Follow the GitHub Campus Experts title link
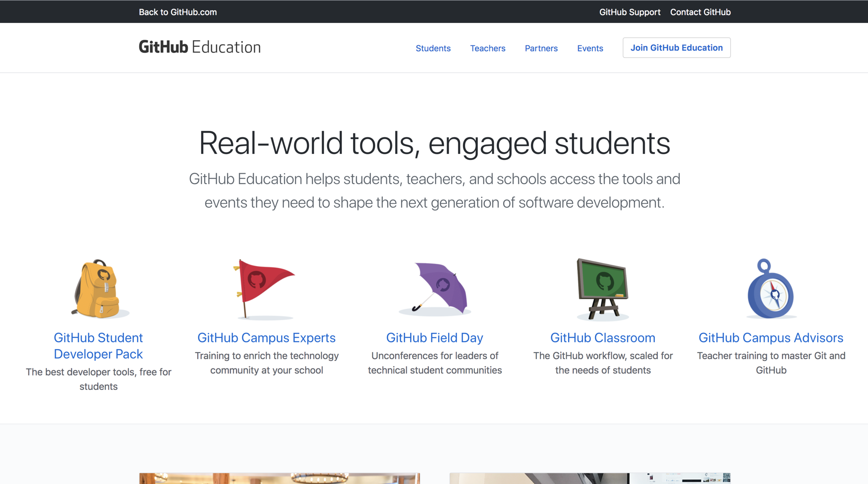This screenshot has height=484, width=868. tap(266, 338)
